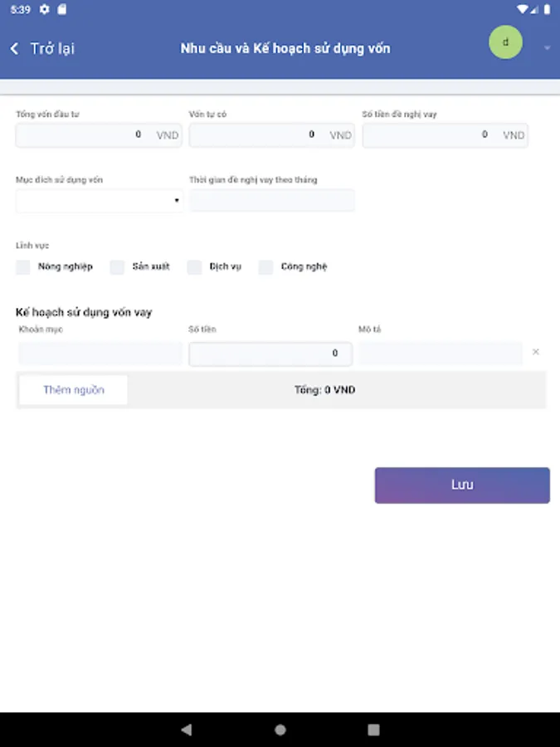Focus the Vốn tự có amount field
Image resolution: width=560 pixels, height=747 pixels.
click(x=256, y=134)
